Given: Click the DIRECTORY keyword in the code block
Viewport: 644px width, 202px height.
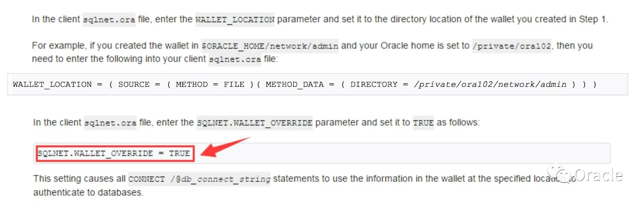Looking at the screenshot, I should (x=373, y=84).
